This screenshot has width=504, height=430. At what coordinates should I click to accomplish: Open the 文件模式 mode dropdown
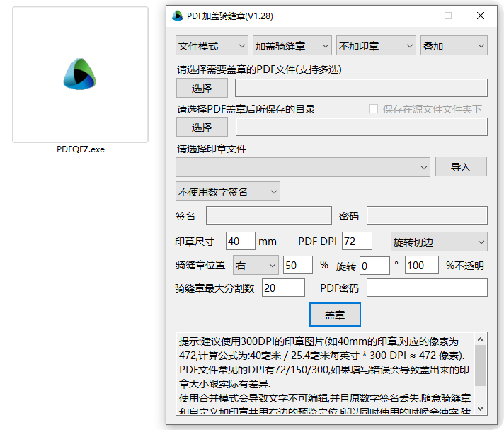coord(212,46)
